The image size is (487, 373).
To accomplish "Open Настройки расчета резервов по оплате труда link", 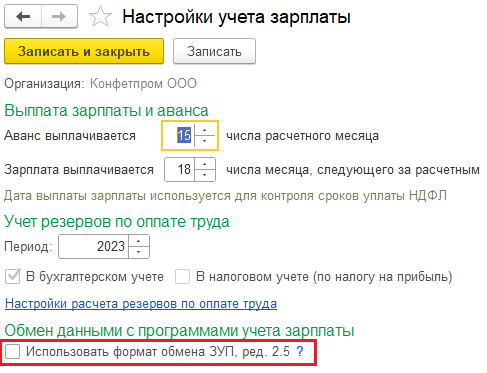I will pyautogui.click(x=141, y=304).
